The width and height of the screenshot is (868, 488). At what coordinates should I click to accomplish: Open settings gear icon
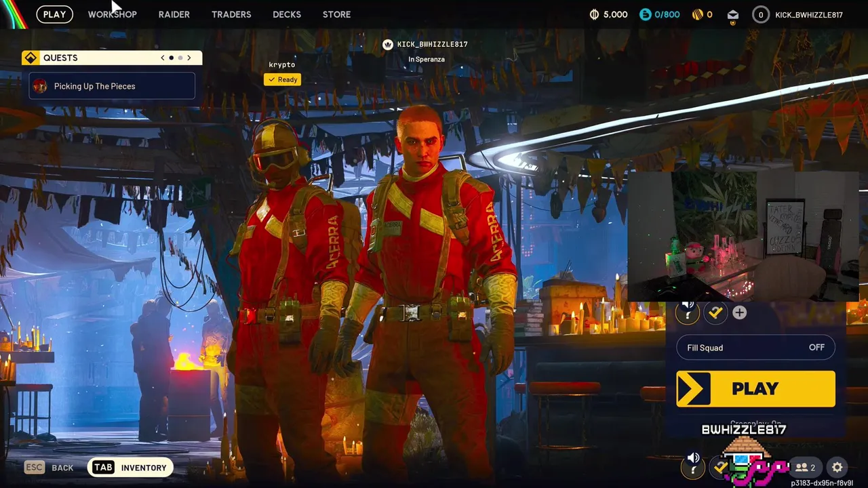pyautogui.click(x=837, y=467)
